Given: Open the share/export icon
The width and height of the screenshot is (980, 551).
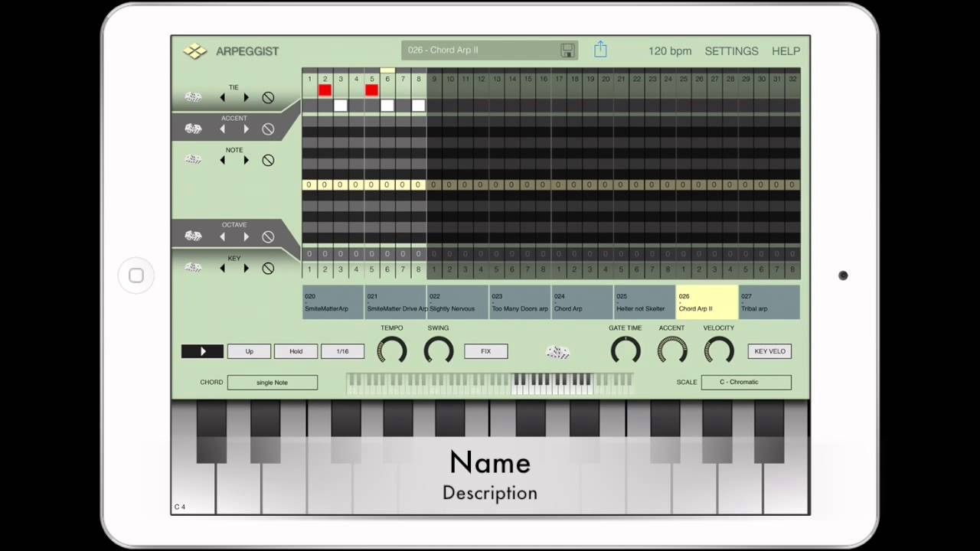Looking at the screenshot, I should pos(600,50).
